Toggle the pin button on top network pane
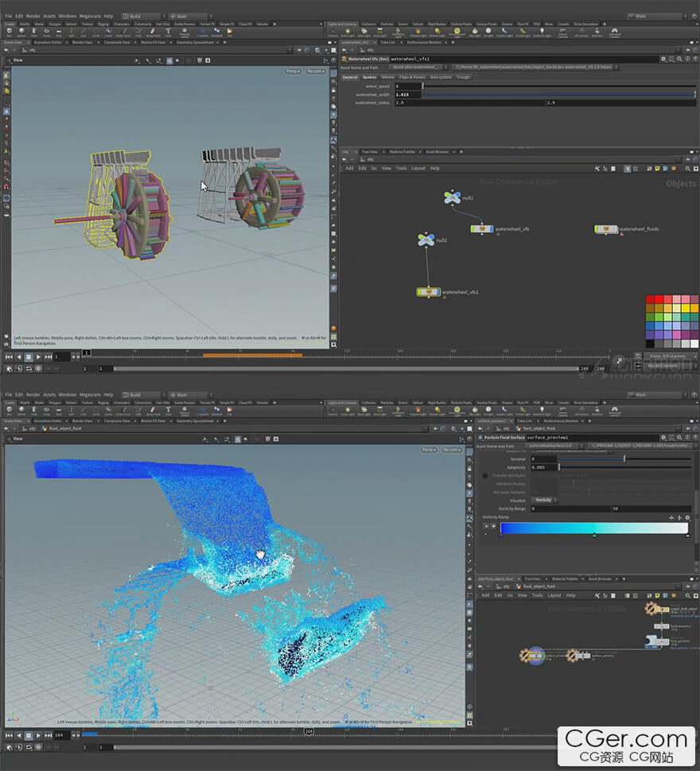 coord(688,160)
